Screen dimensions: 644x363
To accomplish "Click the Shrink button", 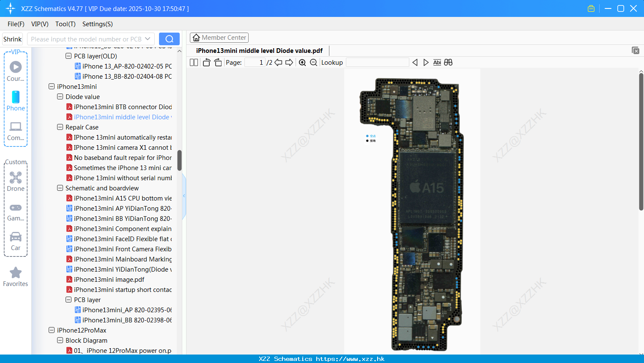I will (x=13, y=39).
